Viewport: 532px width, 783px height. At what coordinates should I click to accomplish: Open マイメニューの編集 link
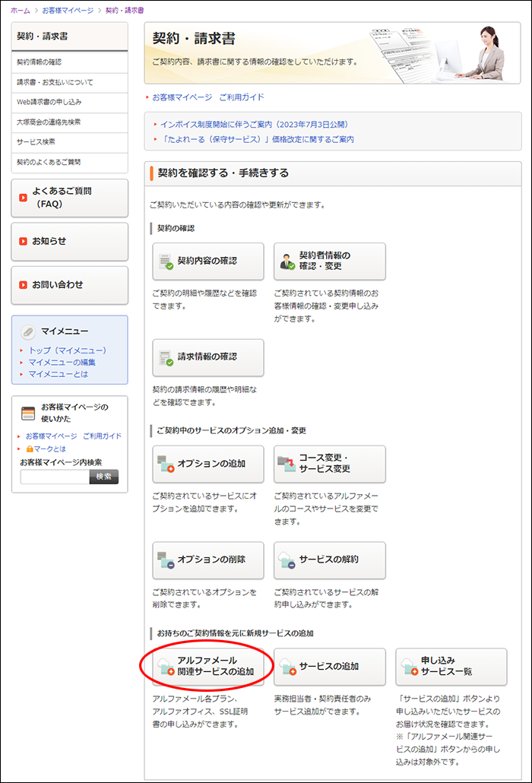[62, 363]
